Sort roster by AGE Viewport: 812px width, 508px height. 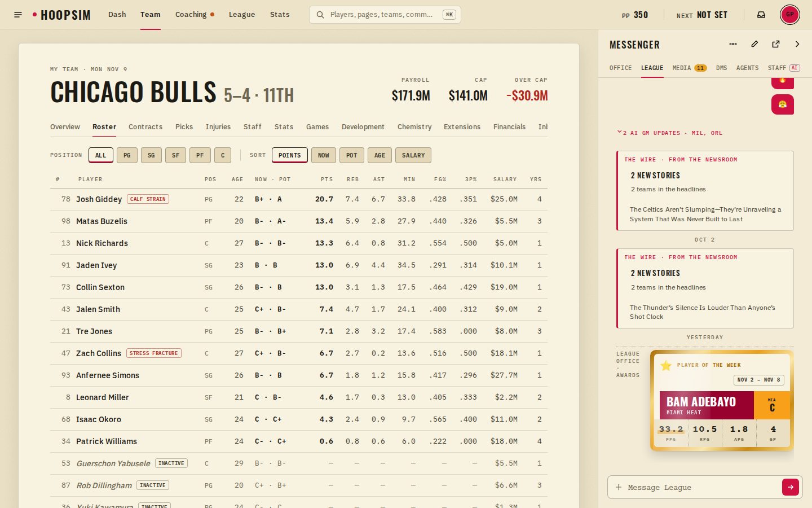(380, 155)
